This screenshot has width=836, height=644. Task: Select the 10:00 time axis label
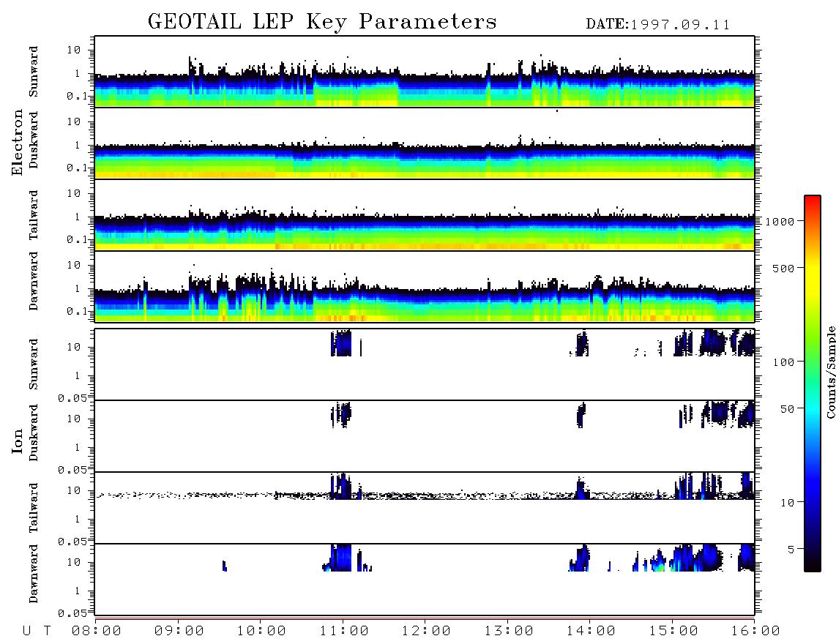[261, 631]
